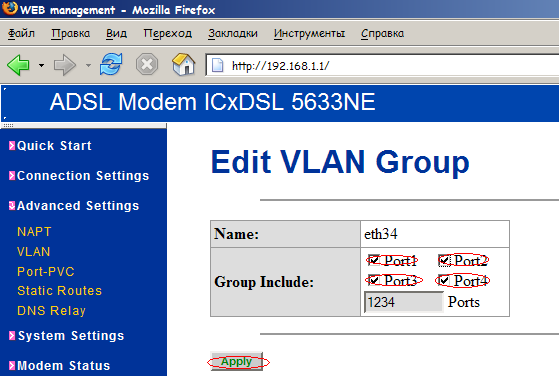Image resolution: width=559 pixels, height=376 pixels.
Task: Focus the address bar with http://192.168.1.1/
Action: [382, 66]
